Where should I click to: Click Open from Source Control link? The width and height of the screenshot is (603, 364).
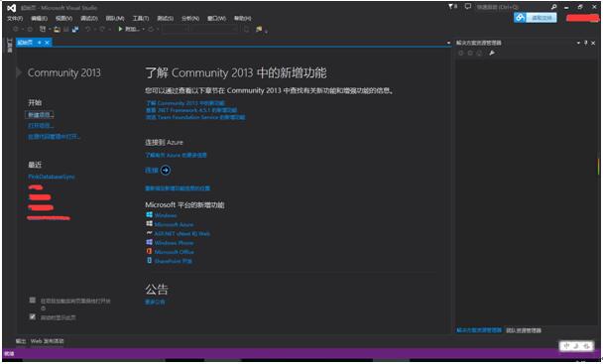coord(54,136)
